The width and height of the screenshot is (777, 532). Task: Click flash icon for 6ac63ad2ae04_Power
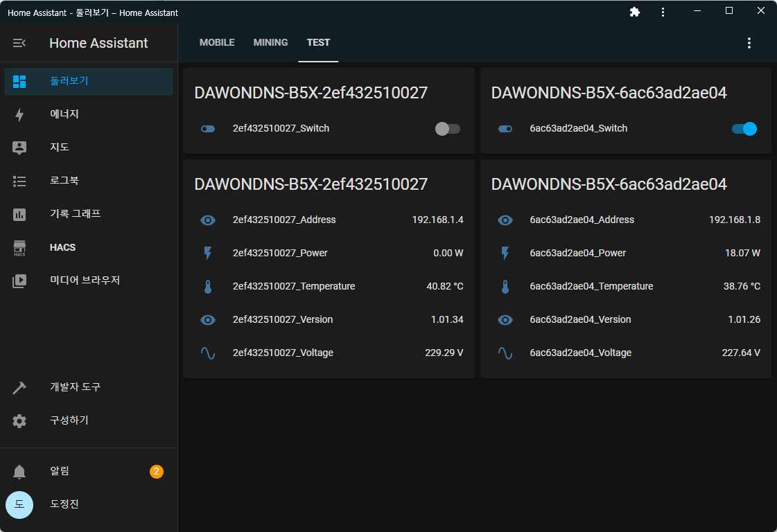pyautogui.click(x=505, y=253)
